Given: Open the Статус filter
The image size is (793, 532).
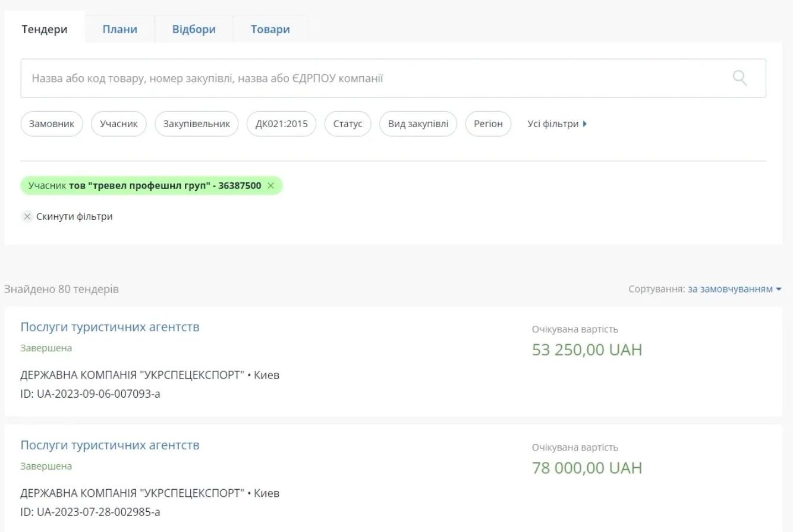Looking at the screenshot, I should coord(348,124).
